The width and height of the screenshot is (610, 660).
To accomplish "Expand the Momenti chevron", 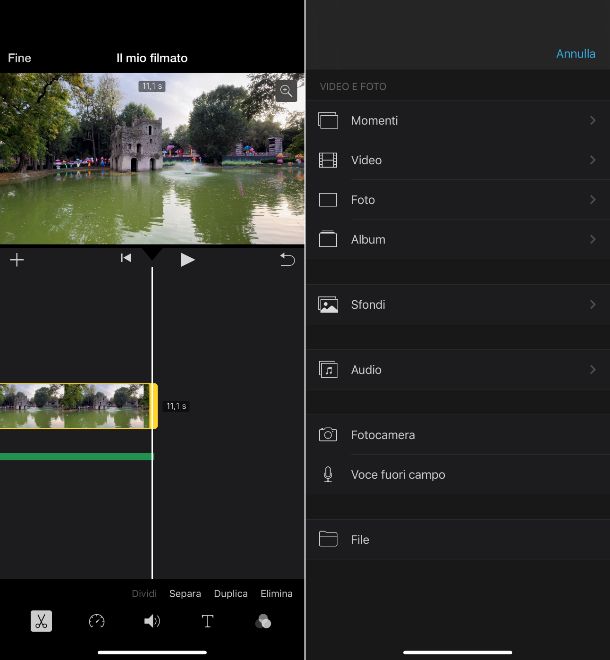I will tap(592, 121).
